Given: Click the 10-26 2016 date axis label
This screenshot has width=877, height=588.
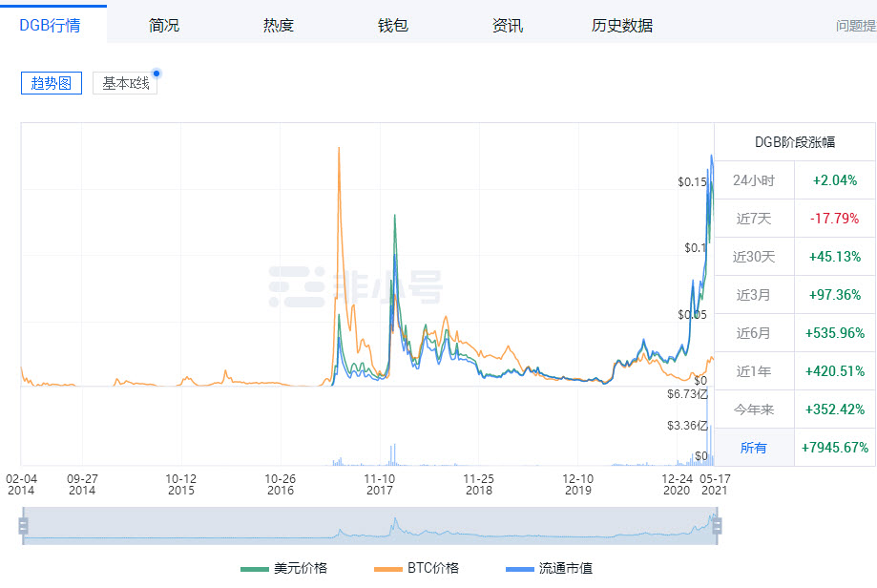Looking at the screenshot, I should [281, 485].
